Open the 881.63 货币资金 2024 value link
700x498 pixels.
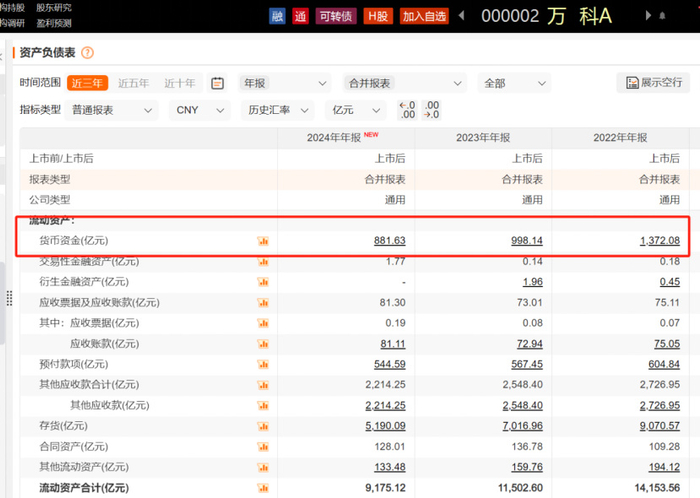point(390,241)
